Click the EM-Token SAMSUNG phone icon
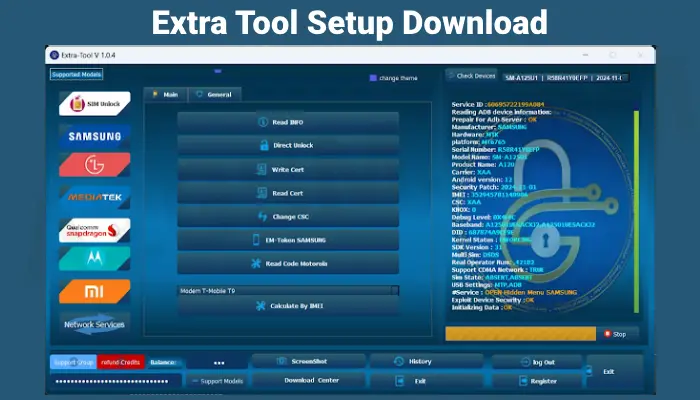The width and height of the screenshot is (700, 400). point(256,240)
